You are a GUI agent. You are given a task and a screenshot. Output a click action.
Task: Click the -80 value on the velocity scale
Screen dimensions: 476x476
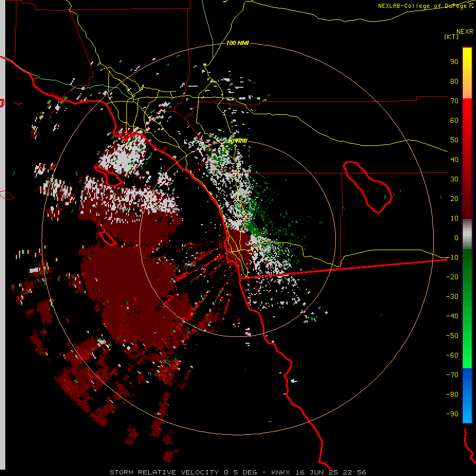(x=452, y=395)
